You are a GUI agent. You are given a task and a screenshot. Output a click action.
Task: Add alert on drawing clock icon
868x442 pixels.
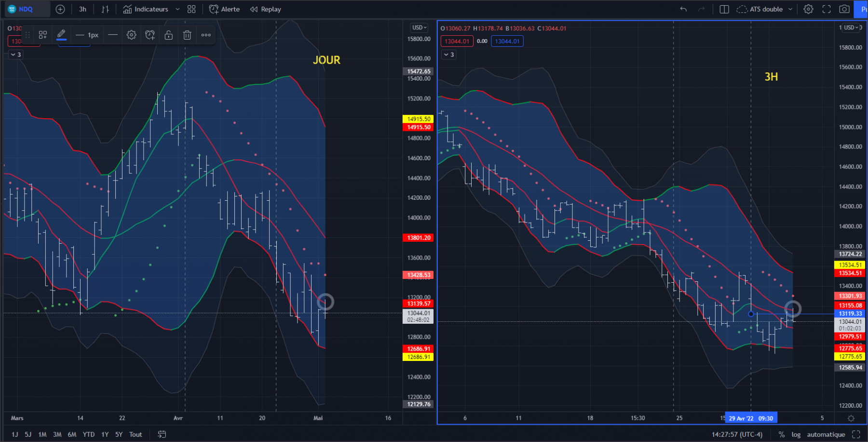tap(150, 35)
